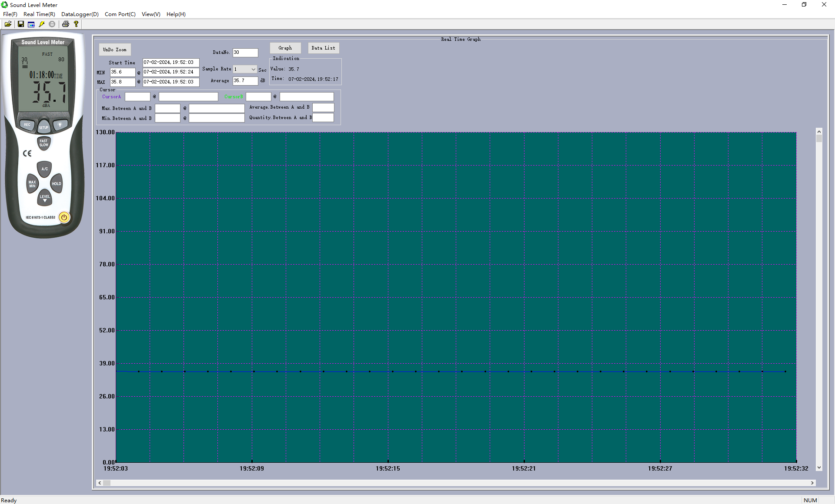Click the DataNo input field
This screenshot has height=504, width=835.
246,53
